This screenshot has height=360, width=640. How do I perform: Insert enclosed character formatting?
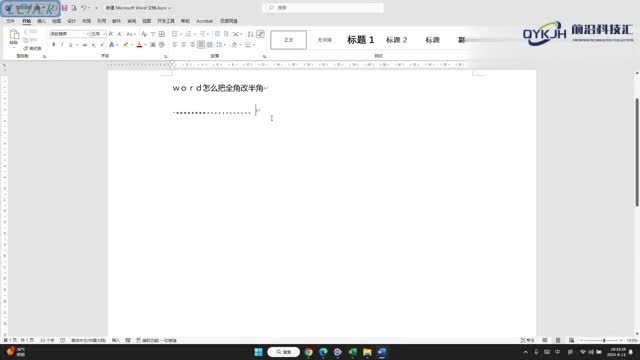(162, 45)
